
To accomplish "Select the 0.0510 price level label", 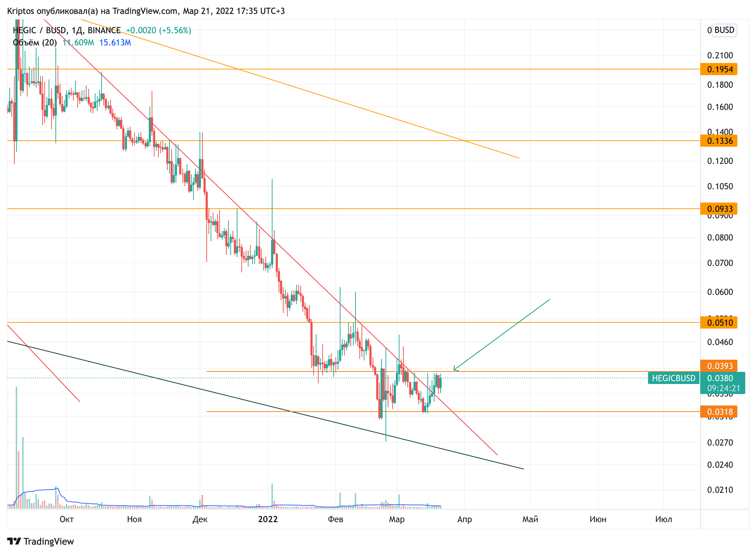I will click(x=719, y=322).
